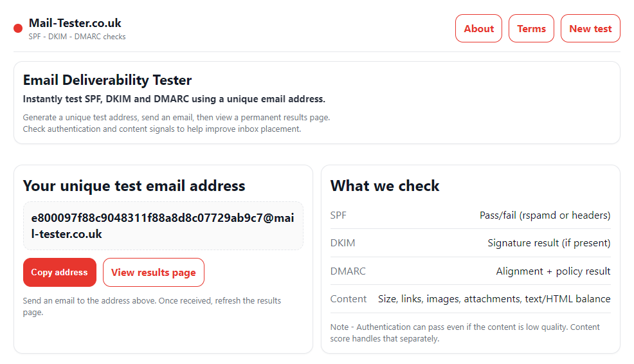634x364 pixels.
Task: Click Your unique test email address heading
Action: (134, 186)
